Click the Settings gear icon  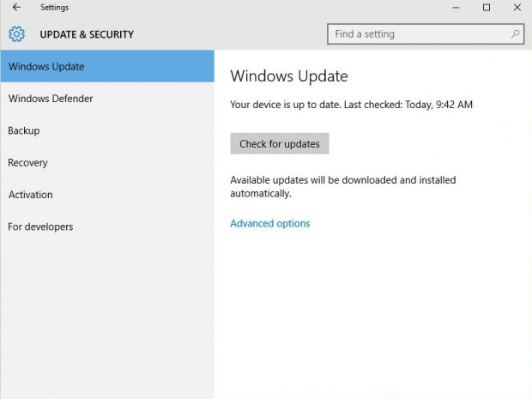pyautogui.click(x=16, y=34)
